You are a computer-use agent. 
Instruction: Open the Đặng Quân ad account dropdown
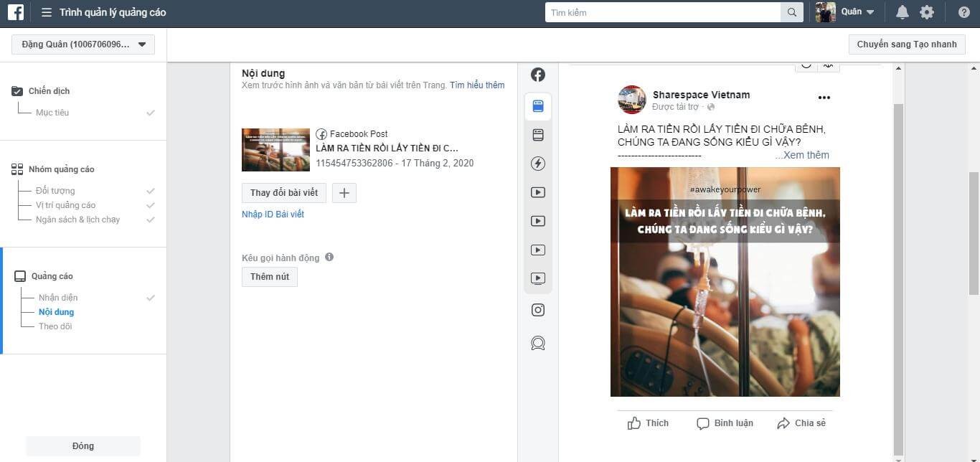(83, 44)
